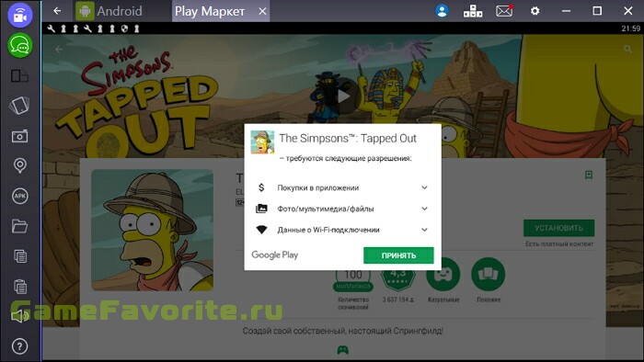Click Фото/мультимедиа/файлы permission text
The image size is (644, 362).
point(326,209)
